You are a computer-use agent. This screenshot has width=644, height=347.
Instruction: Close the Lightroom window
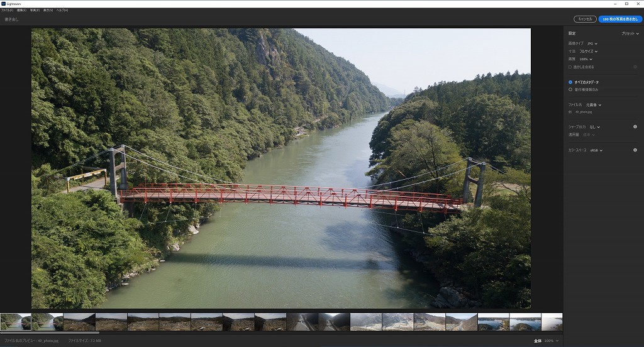tap(638, 4)
